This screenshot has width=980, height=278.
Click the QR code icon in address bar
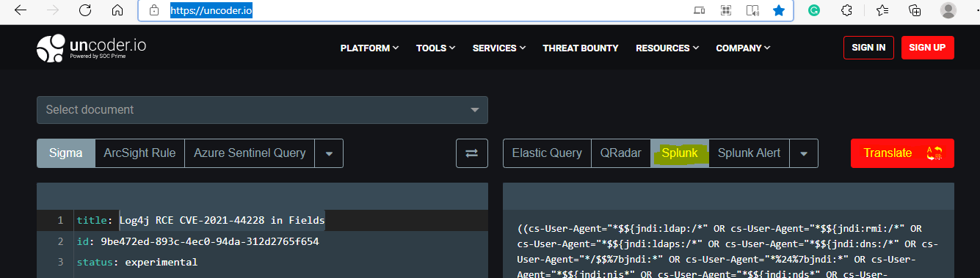pyautogui.click(x=726, y=11)
